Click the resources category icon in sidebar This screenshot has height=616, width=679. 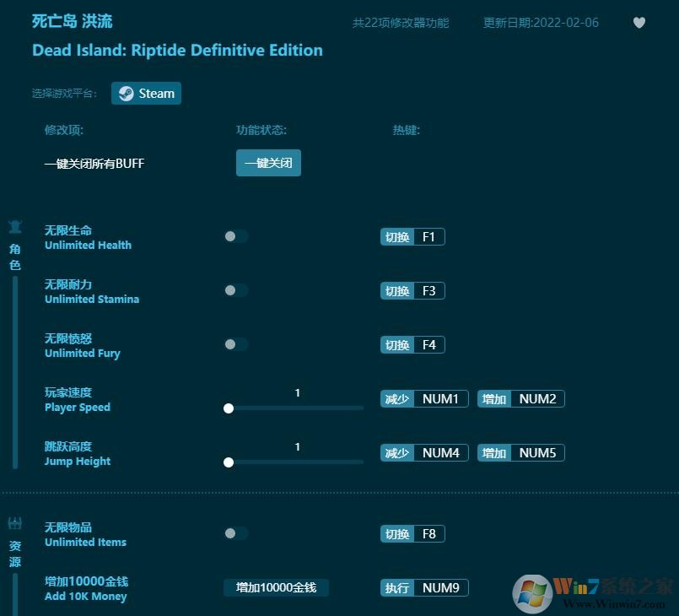(15, 524)
